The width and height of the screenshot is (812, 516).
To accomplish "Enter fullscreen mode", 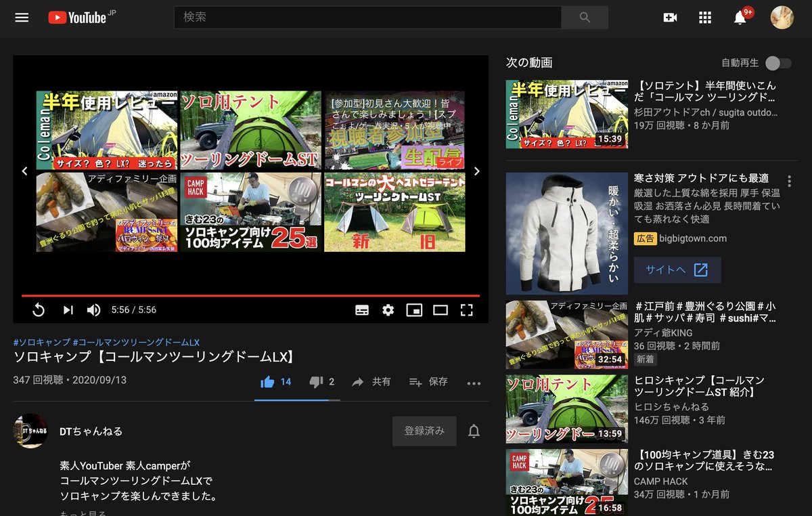I will click(x=466, y=309).
